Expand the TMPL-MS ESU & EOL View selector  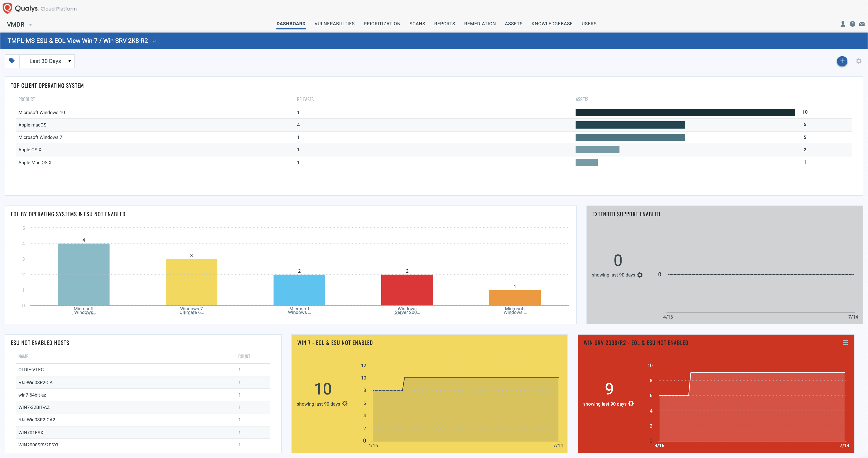coord(155,41)
